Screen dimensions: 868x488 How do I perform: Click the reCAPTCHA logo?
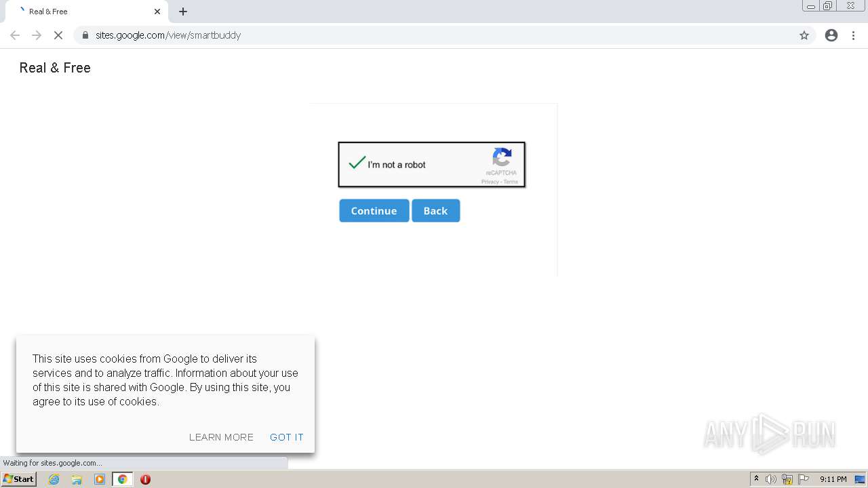pos(502,157)
